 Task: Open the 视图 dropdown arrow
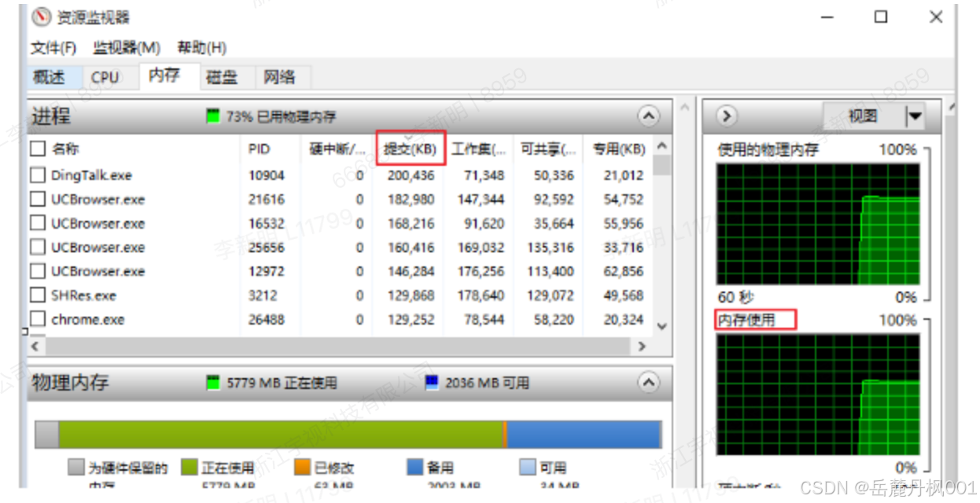914,117
